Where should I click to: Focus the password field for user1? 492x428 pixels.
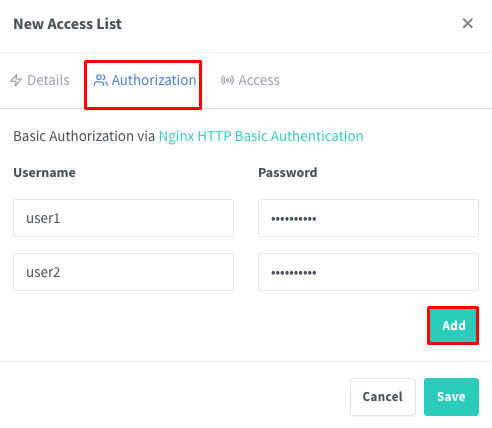(x=368, y=218)
